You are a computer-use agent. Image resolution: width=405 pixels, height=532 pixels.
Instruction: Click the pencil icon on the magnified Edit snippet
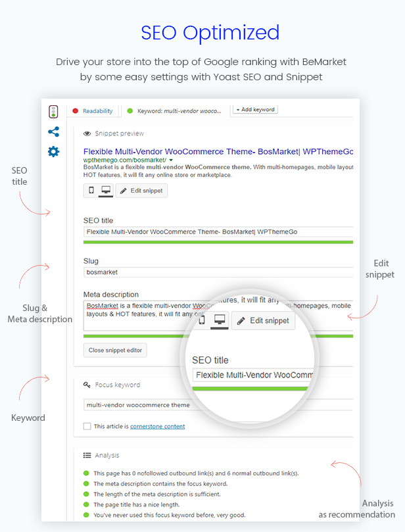point(241,321)
